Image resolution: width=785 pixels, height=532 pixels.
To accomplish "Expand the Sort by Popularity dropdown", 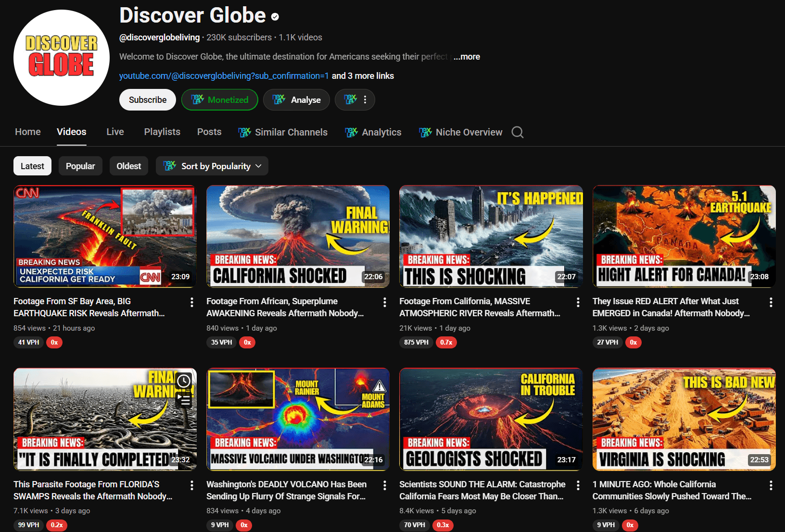I will click(212, 166).
